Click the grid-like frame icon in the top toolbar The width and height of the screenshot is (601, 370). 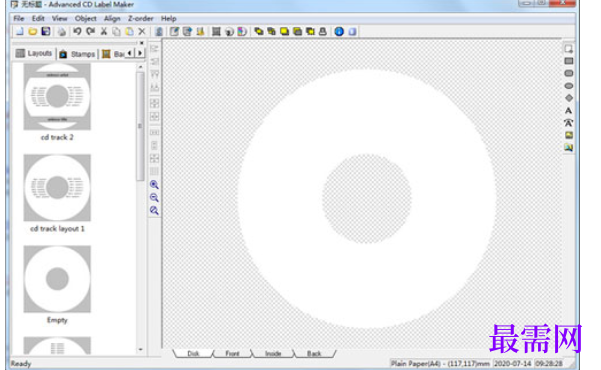coord(216,31)
